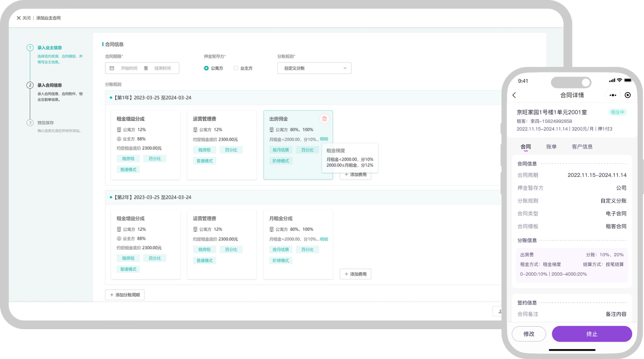Expand the 第1年 period header

[x=303, y=98]
